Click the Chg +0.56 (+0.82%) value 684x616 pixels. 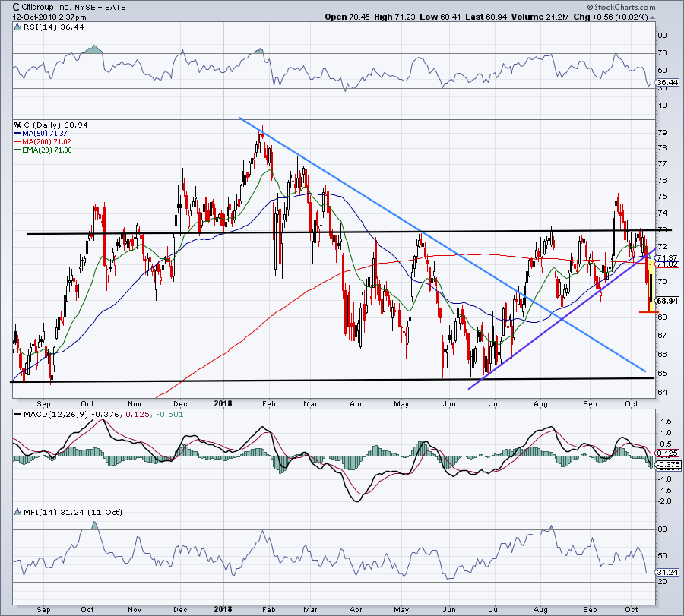tap(611, 17)
